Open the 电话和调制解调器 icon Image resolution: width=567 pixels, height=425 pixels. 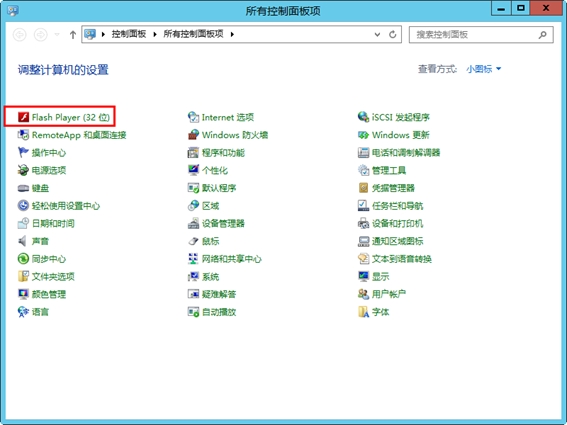(363, 153)
